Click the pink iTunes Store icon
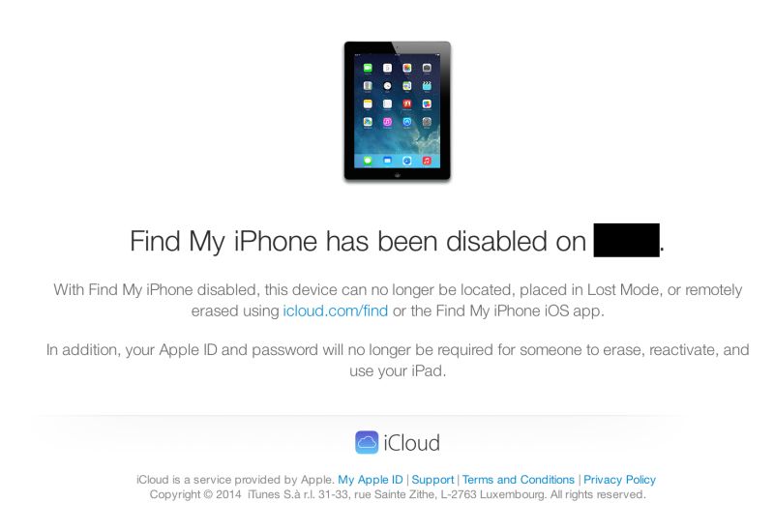Screen dimensions: 774x532 (388, 122)
